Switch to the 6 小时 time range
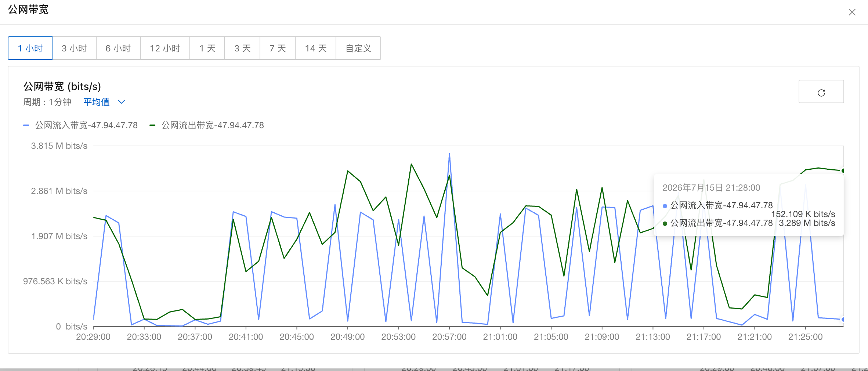 coord(118,48)
